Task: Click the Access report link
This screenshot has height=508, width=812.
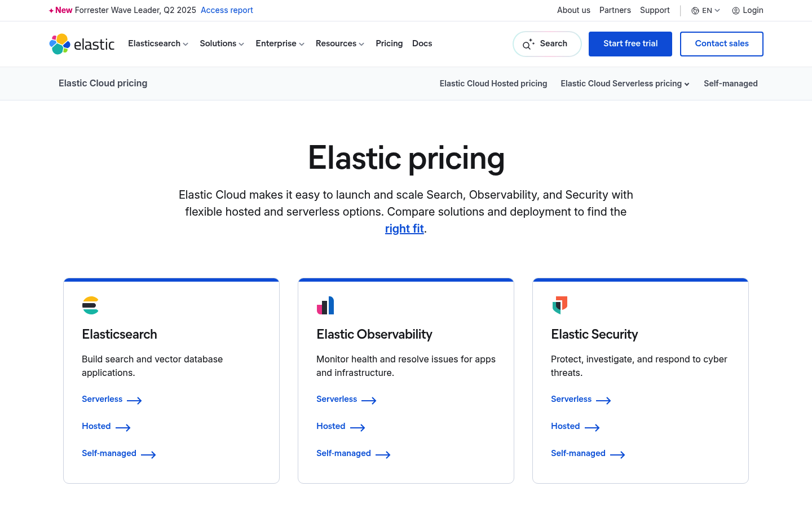Action: click(x=227, y=10)
